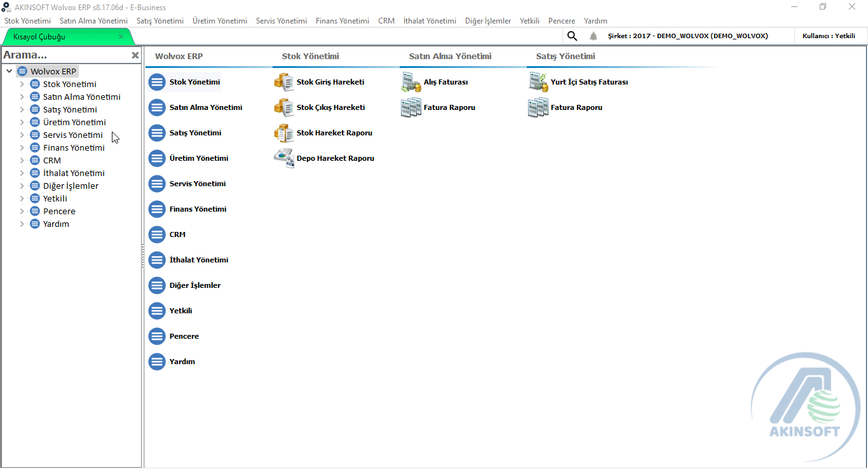Click İthalat Yönetimi round icon in main panel
The image size is (868, 469).
157,260
